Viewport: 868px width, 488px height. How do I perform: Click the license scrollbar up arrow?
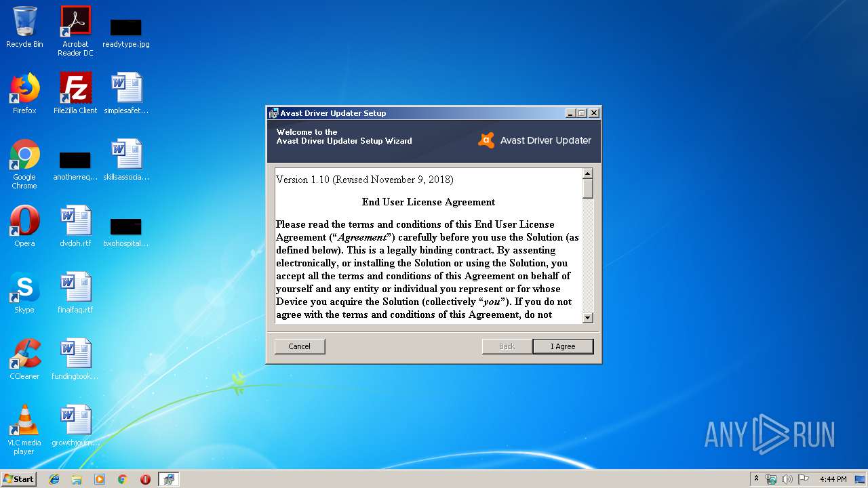[587, 174]
